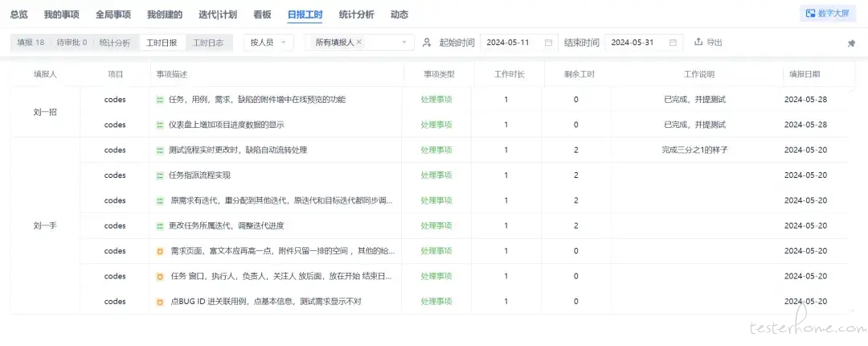
Task: Select the 填报 18 sub-tab
Action: pos(31,42)
